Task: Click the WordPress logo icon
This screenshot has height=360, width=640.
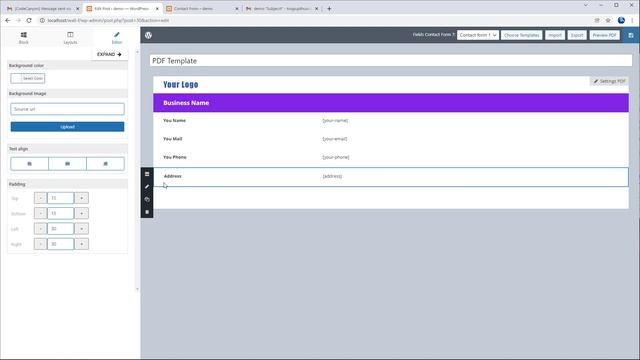Action: click(x=149, y=35)
